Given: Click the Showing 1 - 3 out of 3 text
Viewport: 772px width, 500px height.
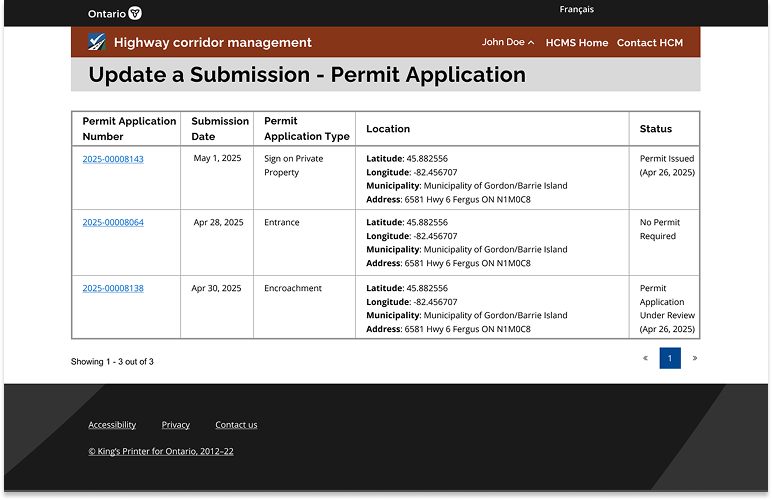Looking at the screenshot, I should pyautogui.click(x=112, y=362).
